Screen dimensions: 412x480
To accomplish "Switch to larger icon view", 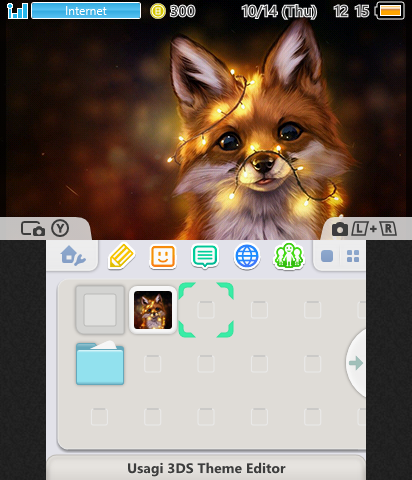I will pyautogui.click(x=327, y=256).
